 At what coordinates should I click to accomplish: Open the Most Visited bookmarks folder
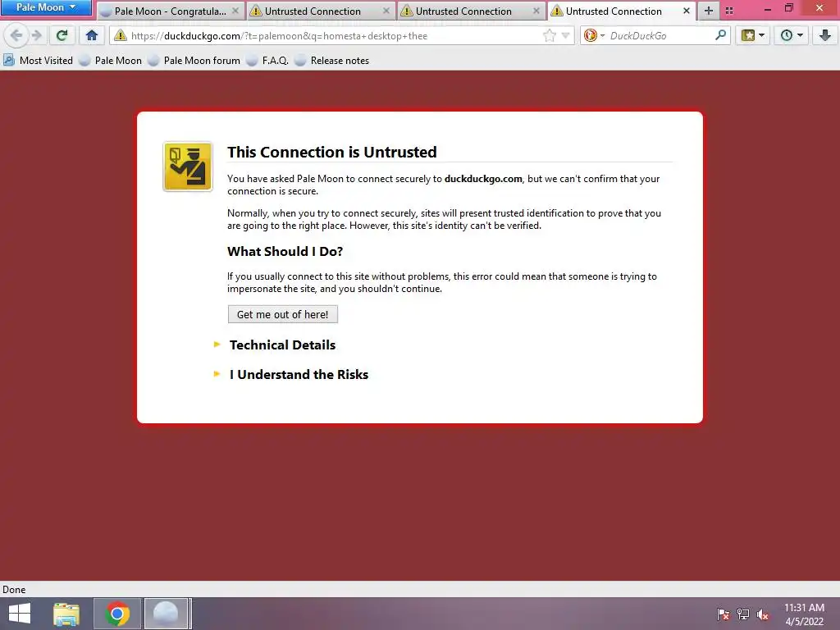tap(38, 61)
